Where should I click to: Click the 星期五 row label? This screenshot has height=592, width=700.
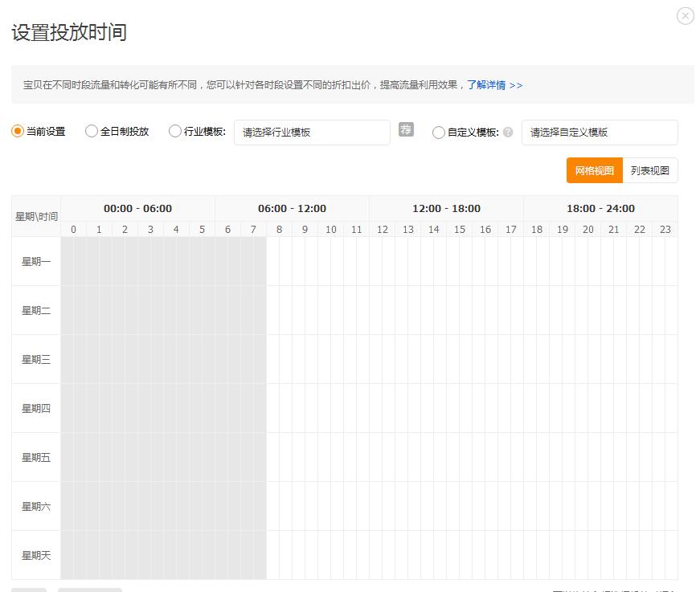tap(35, 457)
